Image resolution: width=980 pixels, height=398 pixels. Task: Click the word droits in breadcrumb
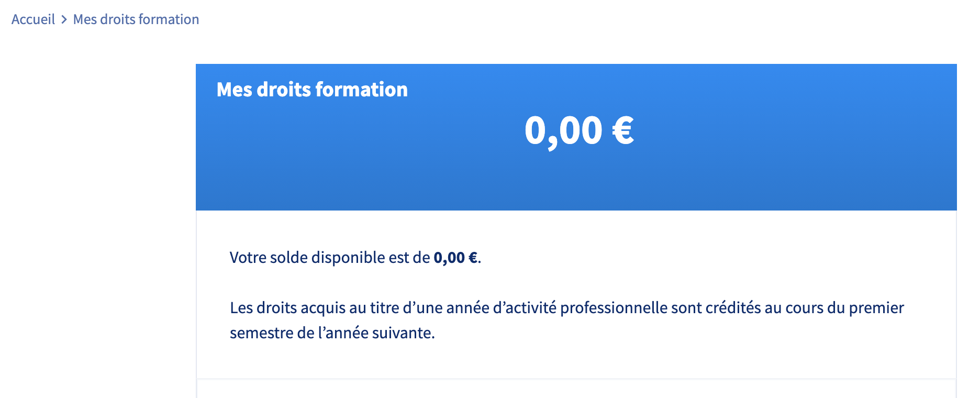click(118, 19)
